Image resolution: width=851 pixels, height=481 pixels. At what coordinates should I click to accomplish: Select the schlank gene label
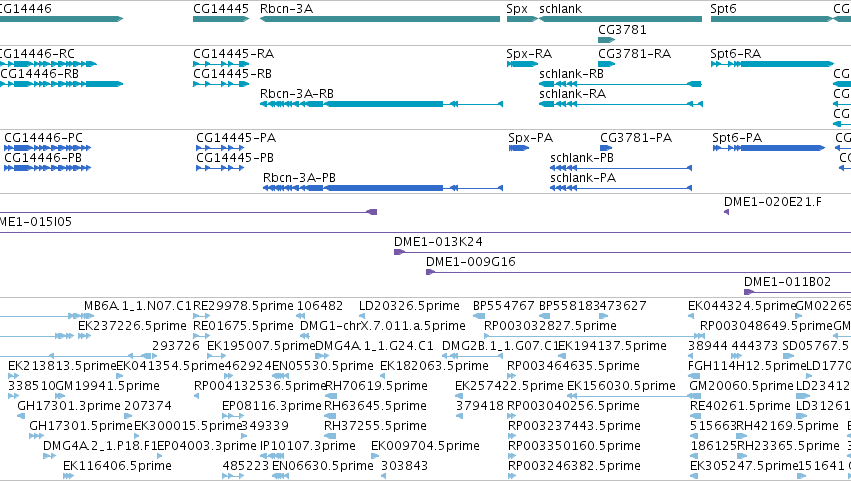[x=560, y=9]
